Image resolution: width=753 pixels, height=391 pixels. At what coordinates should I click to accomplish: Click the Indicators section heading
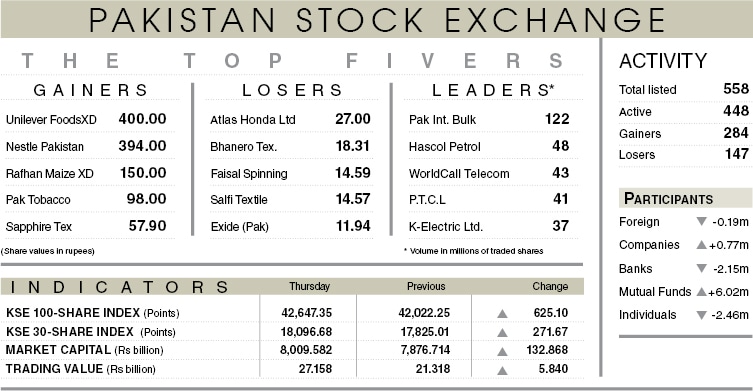coord(120,287)
